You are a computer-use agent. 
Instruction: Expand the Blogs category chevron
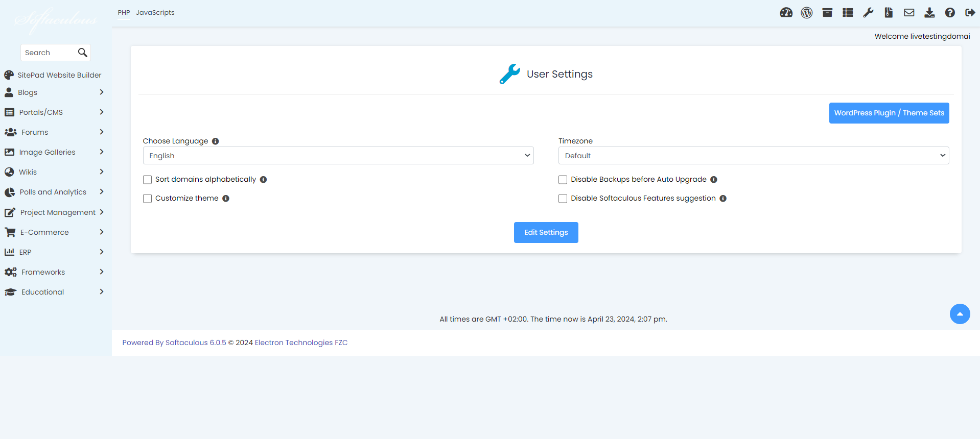102,92
